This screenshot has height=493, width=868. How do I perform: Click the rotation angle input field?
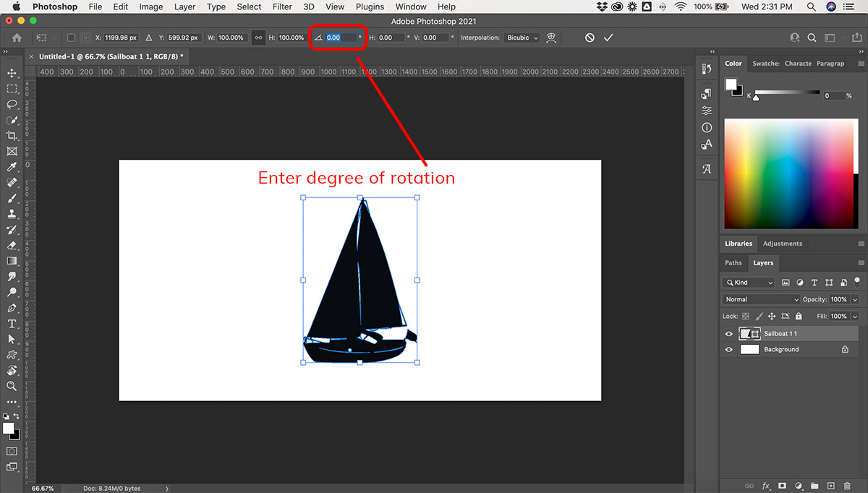[x=340, y=38]
